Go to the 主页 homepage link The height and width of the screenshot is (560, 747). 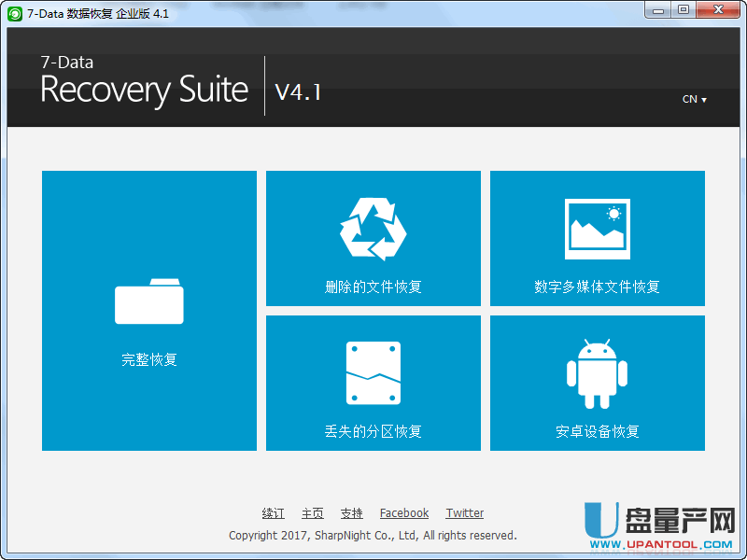coord(312,513)
